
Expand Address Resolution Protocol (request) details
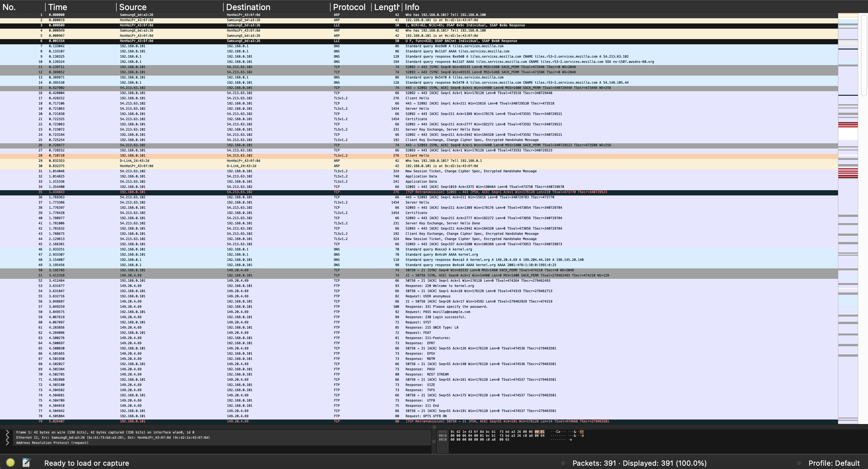(8, 443)
